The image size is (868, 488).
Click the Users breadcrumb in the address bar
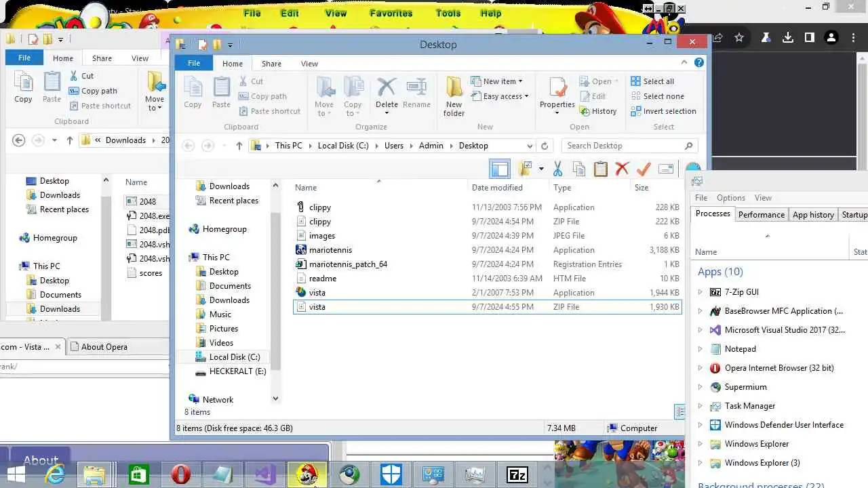point(393,146)
